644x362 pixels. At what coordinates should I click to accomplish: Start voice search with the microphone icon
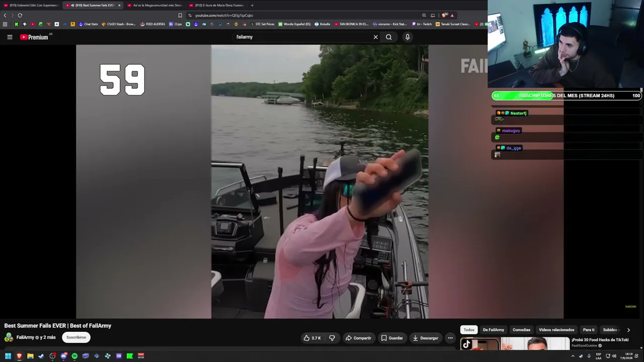coord(408,37)
